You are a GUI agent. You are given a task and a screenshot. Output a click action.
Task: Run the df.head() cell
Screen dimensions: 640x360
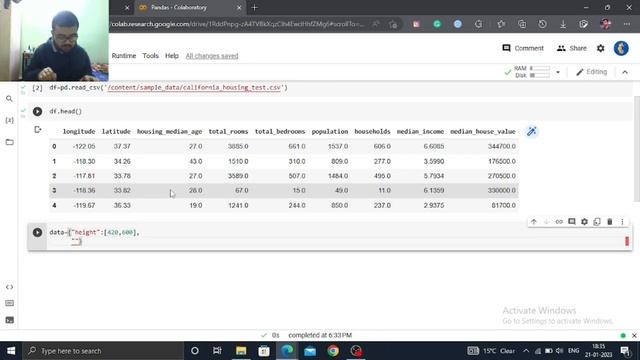(x=38, y=111)
